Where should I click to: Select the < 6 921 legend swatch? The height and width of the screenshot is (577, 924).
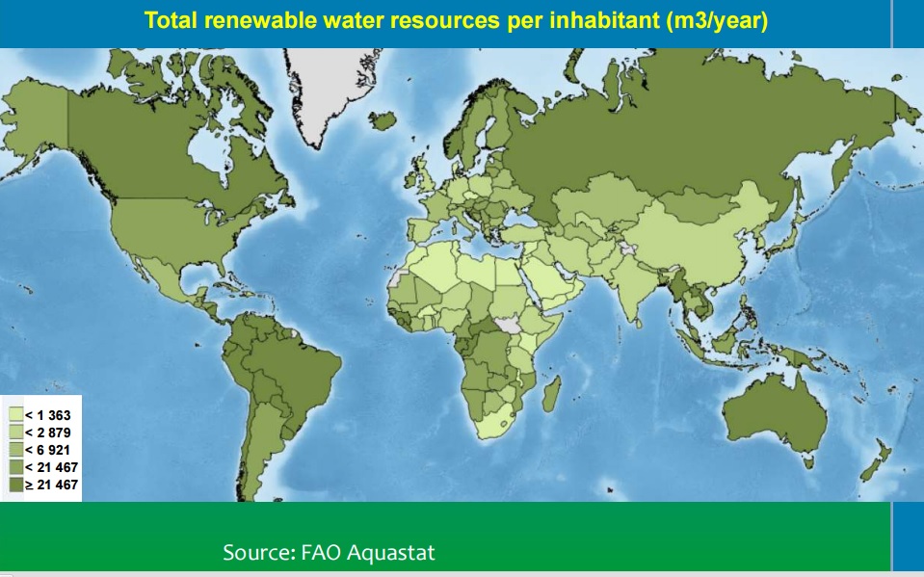click(15, 449)
